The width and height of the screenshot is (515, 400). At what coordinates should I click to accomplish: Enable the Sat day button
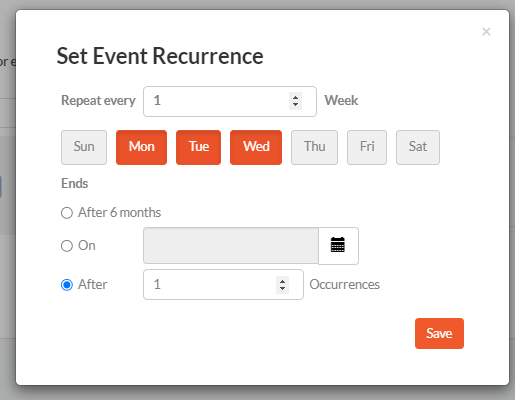pos(418,147)
